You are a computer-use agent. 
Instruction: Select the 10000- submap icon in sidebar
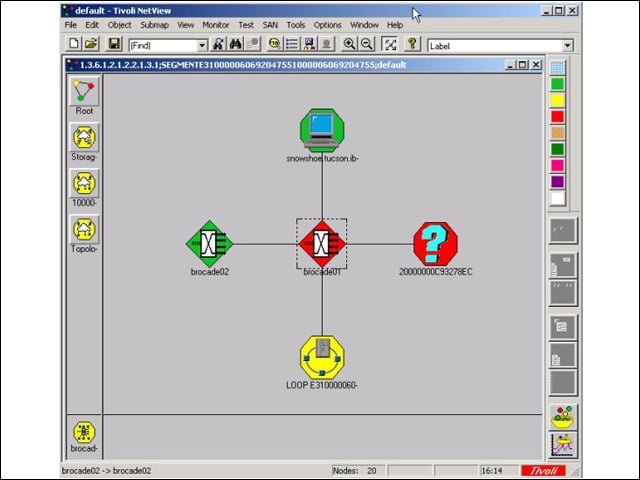84,183
